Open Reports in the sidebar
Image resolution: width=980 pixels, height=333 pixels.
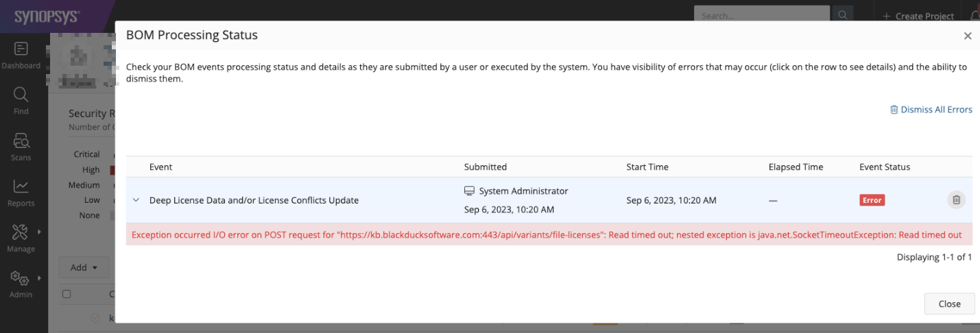[21, 193]
